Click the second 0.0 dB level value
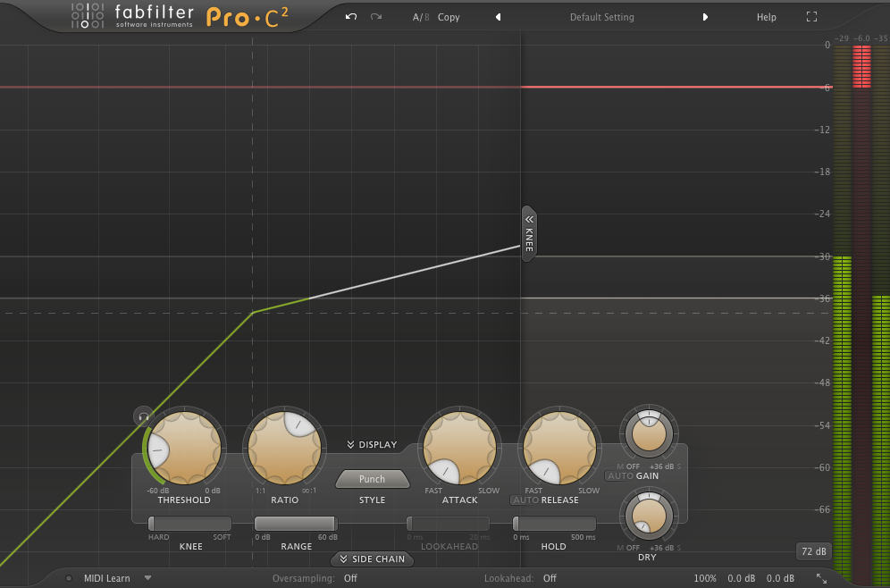The height and width of the screenshot is (588, 890). [x=780, y=578]
